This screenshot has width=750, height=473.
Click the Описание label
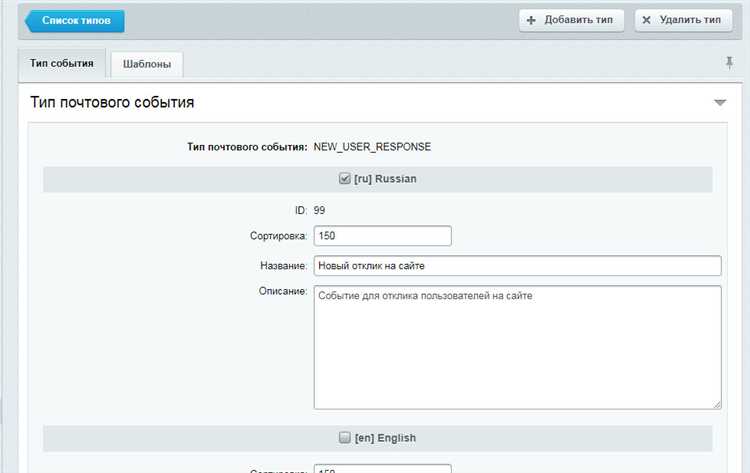point(283,291)
